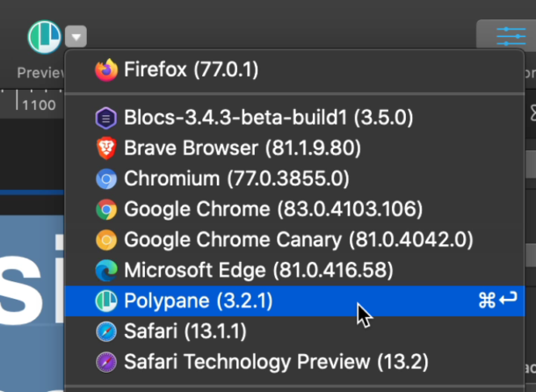Viewport: 536px width, 392px height.
Task: Click the Safari compass icon
Action: [x=106, y=331]
